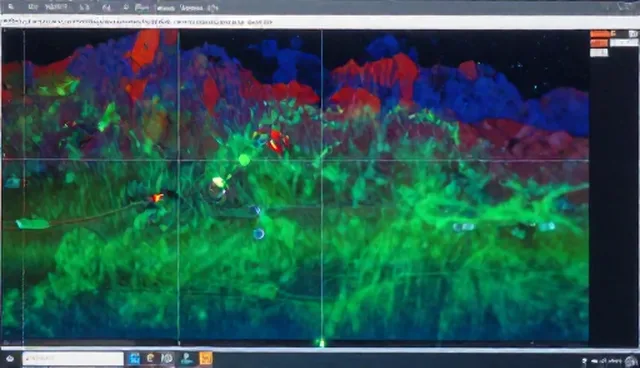Click the white field beside second orange swatch
The width and height of the screenshot is (640, 368).
click(624, 42)
